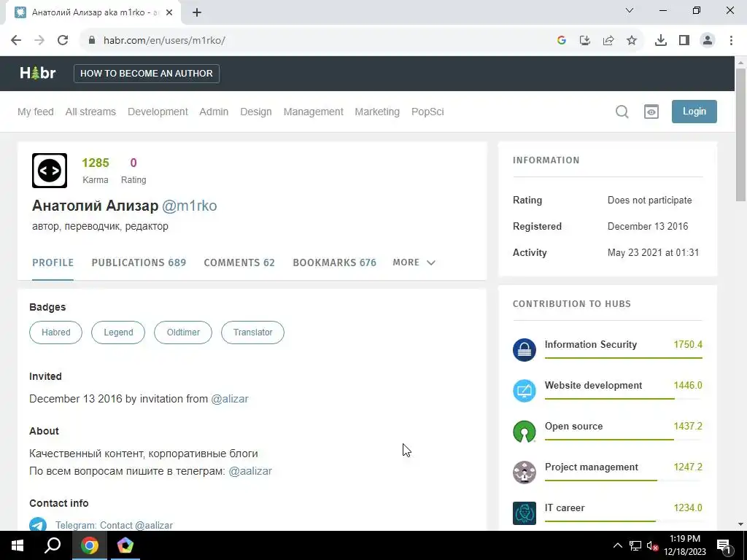Click the Chrome profile avatar icon
The height and width of the screenshot is (560, 747).
[x=708, y=41]
